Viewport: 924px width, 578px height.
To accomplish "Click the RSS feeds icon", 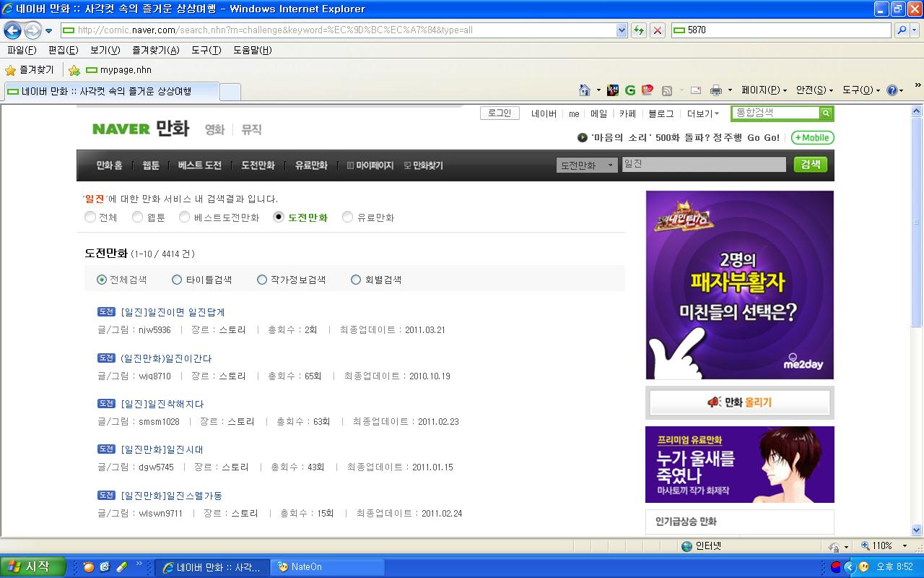I will tap(667, 90).
